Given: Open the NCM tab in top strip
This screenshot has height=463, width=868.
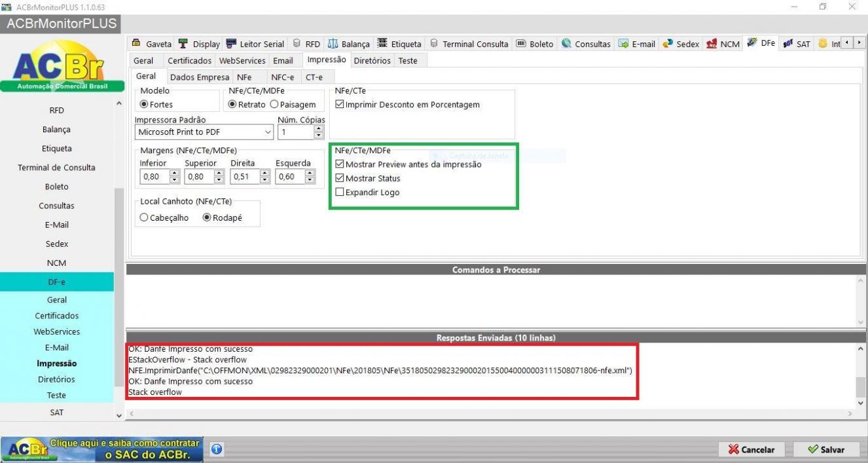Looking at the screenshot, I should 723,44.
